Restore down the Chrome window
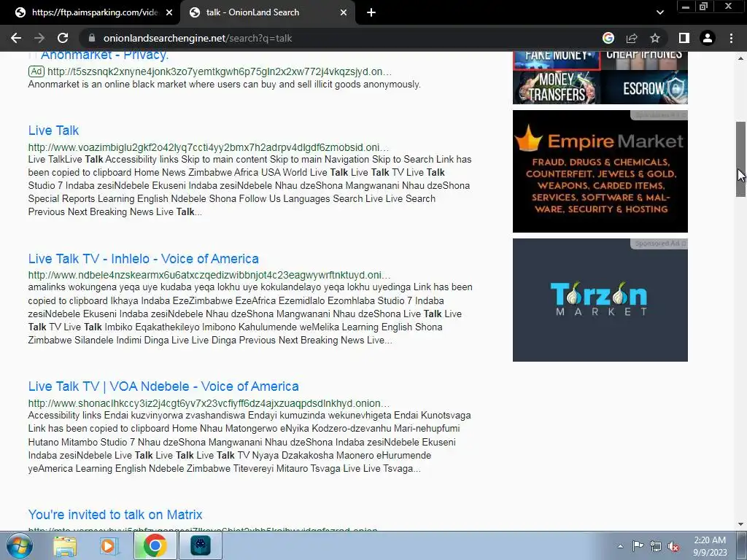Viewport: 747px width, 560px height. coord(704,7)
